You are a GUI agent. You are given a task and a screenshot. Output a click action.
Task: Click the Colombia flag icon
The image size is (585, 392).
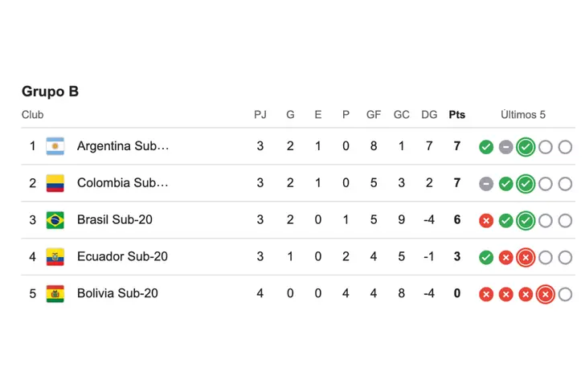point(55,183)
